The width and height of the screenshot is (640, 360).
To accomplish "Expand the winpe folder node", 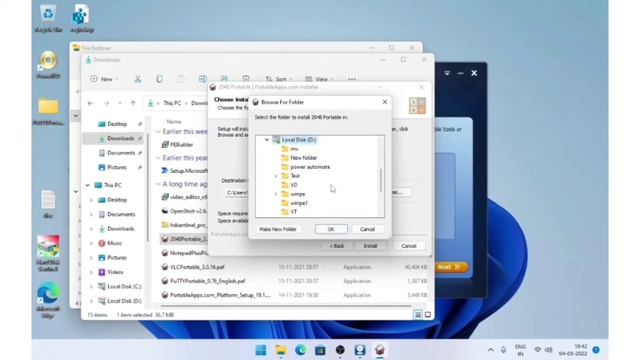I will (276, 194).
